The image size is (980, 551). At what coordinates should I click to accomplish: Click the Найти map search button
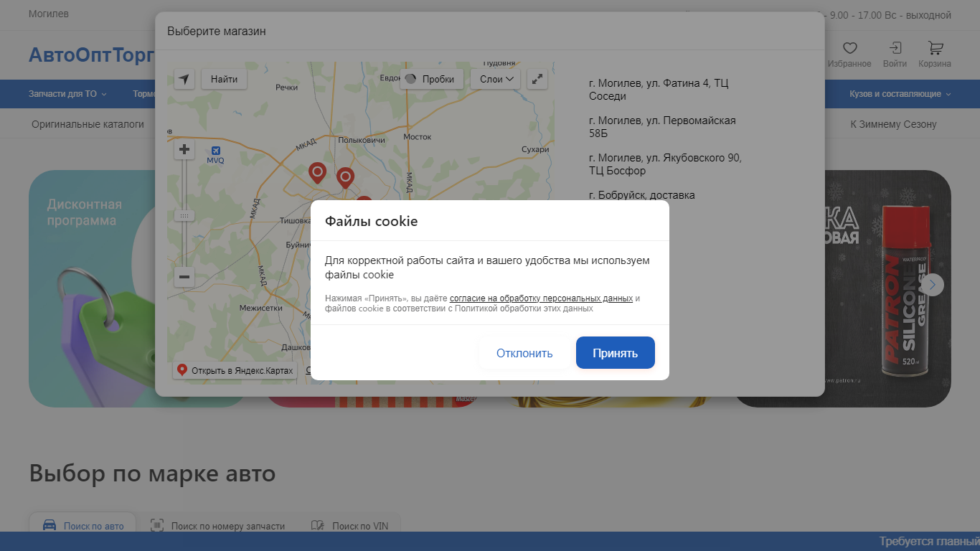tap(225, 79)
